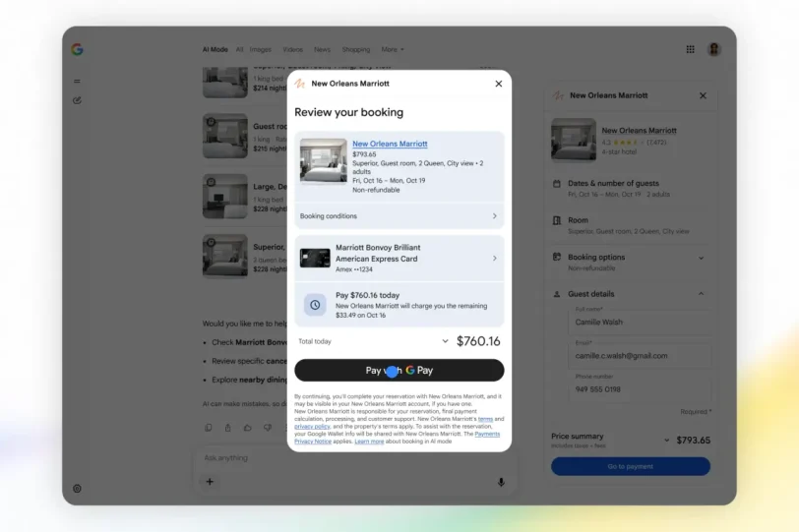Image resolution: width=799 pixels, height=532 pixels.
Task: Open the Marriott Bonvoy Amex card row
Action: coord(399,258)
